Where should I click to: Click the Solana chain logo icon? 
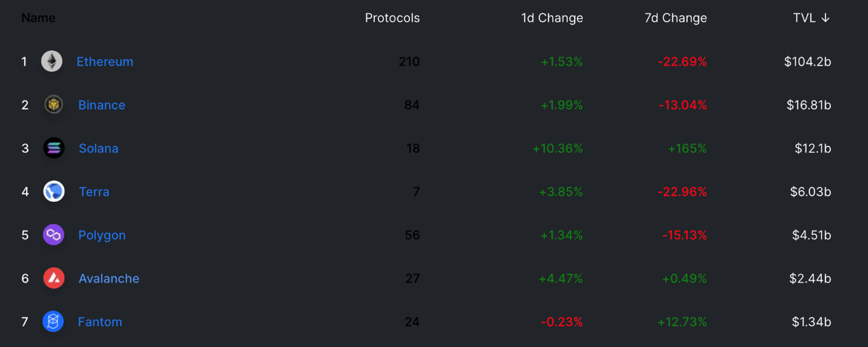[x=54, y=148]
